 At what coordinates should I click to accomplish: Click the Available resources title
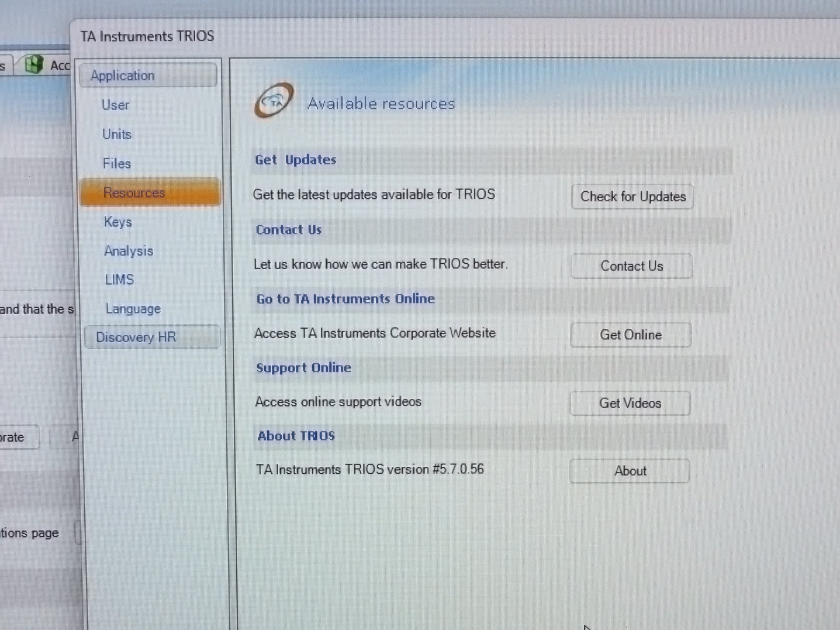click(381, 104)
